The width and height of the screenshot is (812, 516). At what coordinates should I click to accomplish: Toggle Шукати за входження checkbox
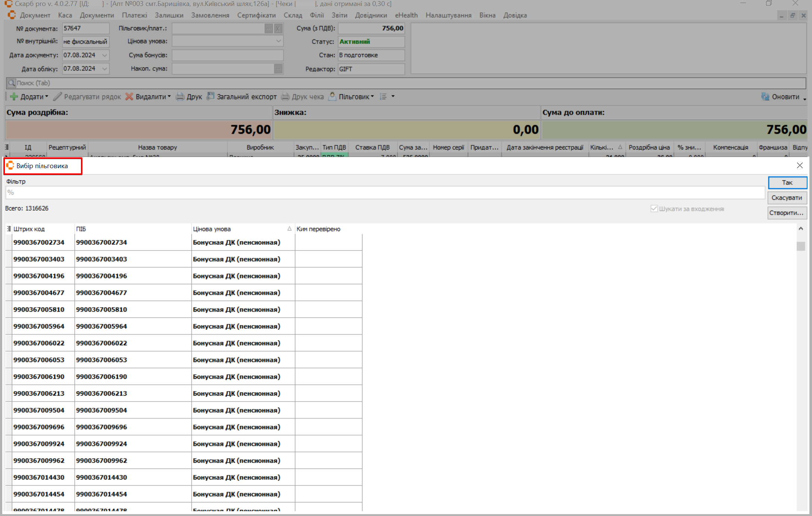click(654, 209)
